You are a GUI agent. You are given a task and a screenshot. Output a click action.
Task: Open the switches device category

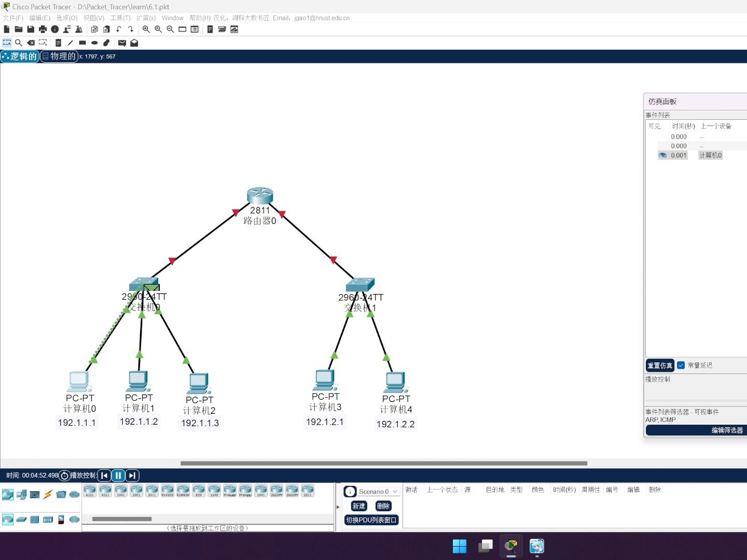21,519
